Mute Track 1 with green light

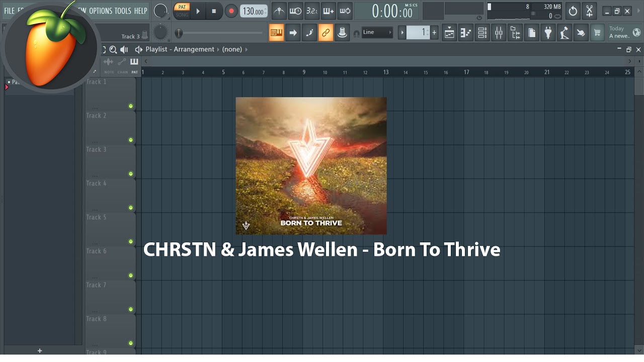click(x=131, y=106)
